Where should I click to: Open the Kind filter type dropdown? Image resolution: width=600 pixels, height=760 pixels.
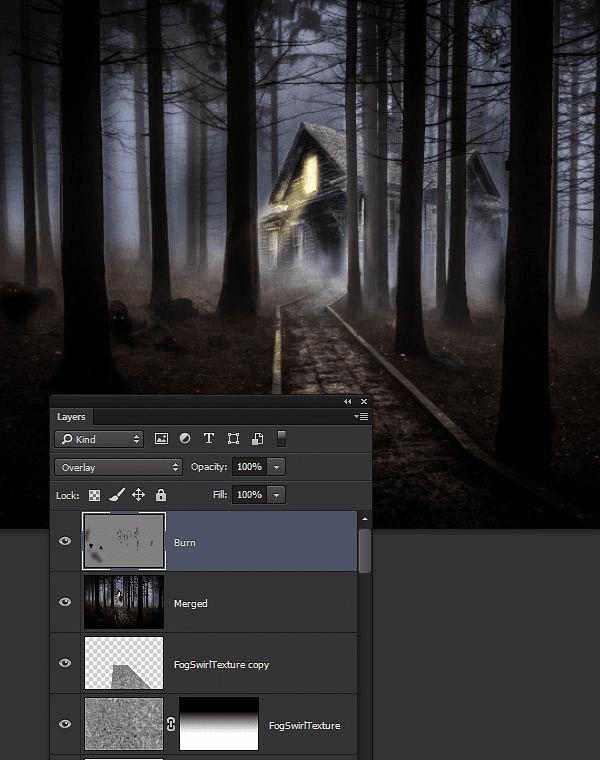99,439
